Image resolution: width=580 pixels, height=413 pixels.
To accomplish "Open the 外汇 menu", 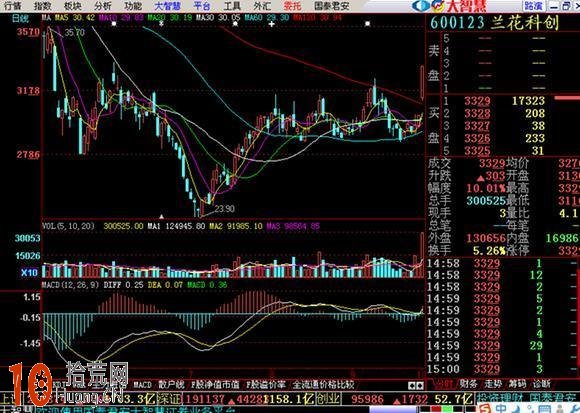I will click(x=262, y=6).
